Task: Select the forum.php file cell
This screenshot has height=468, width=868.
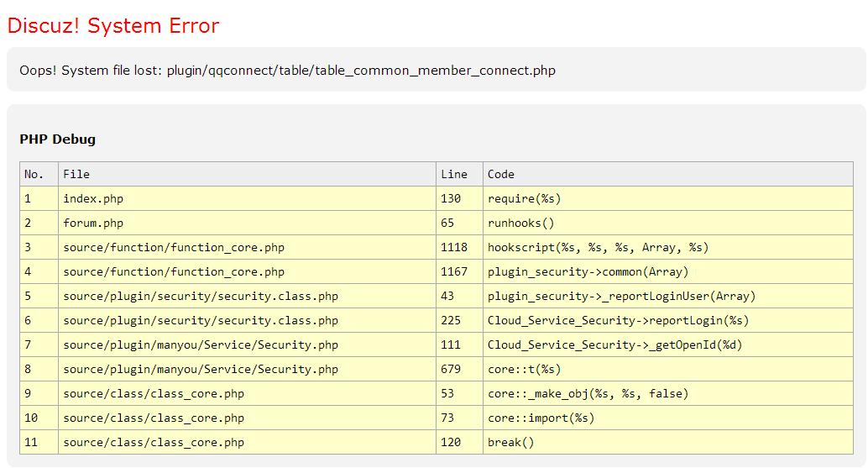Action: click(x=93, y=223)
